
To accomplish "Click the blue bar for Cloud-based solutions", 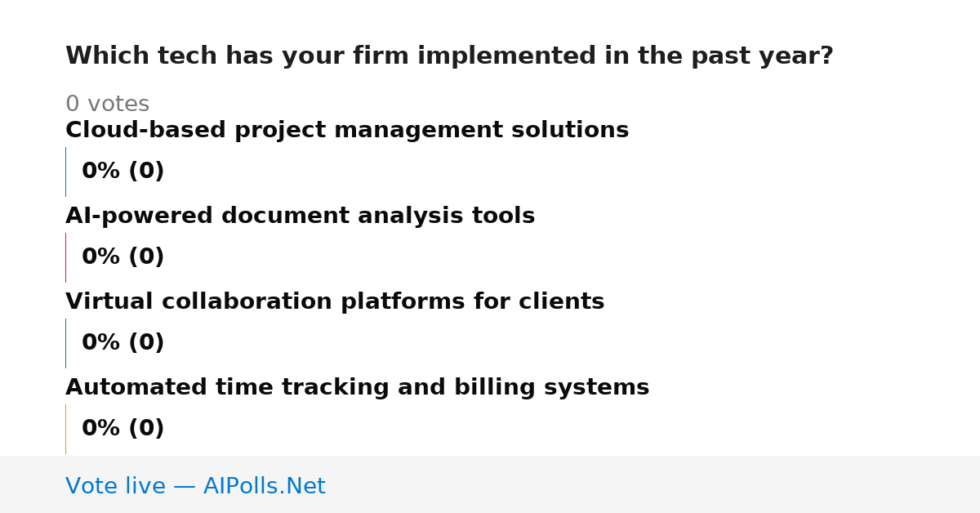I will coord(65,172).
